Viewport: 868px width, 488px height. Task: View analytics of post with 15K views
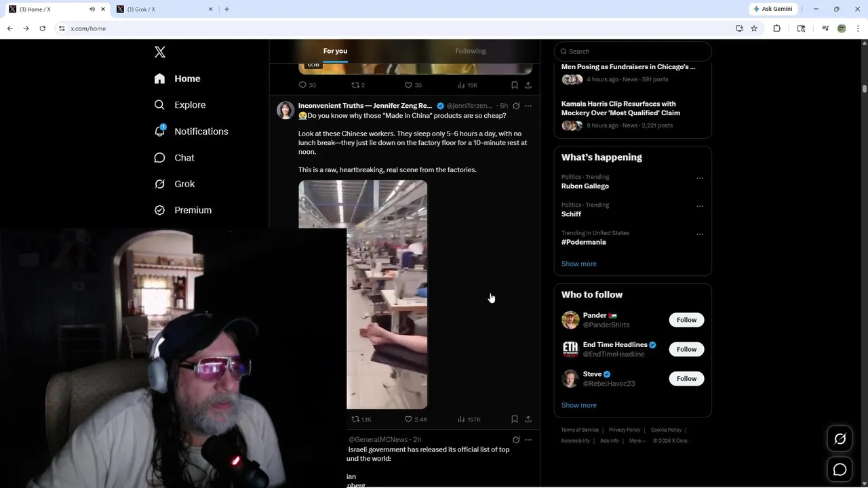point(468,85)
